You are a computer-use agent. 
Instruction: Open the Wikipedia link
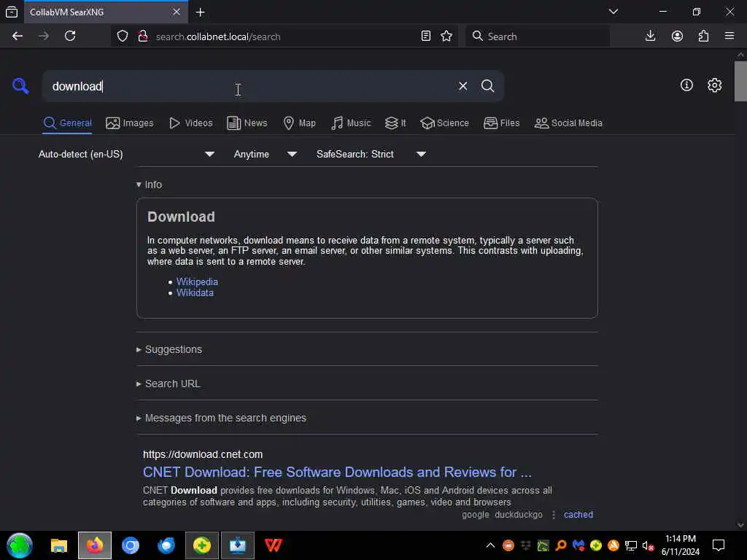(x=197, y=282)
